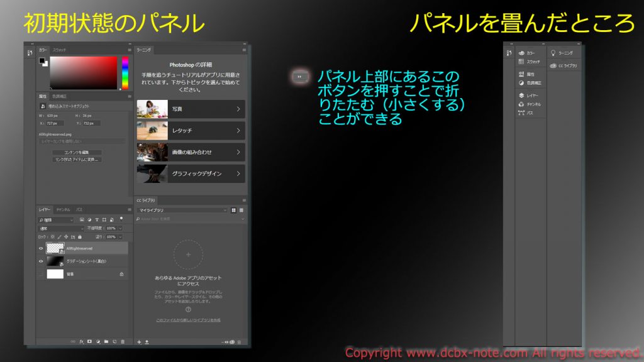
Task: Open the opacity 100% dropdown arrow
Action: (120, 228)
